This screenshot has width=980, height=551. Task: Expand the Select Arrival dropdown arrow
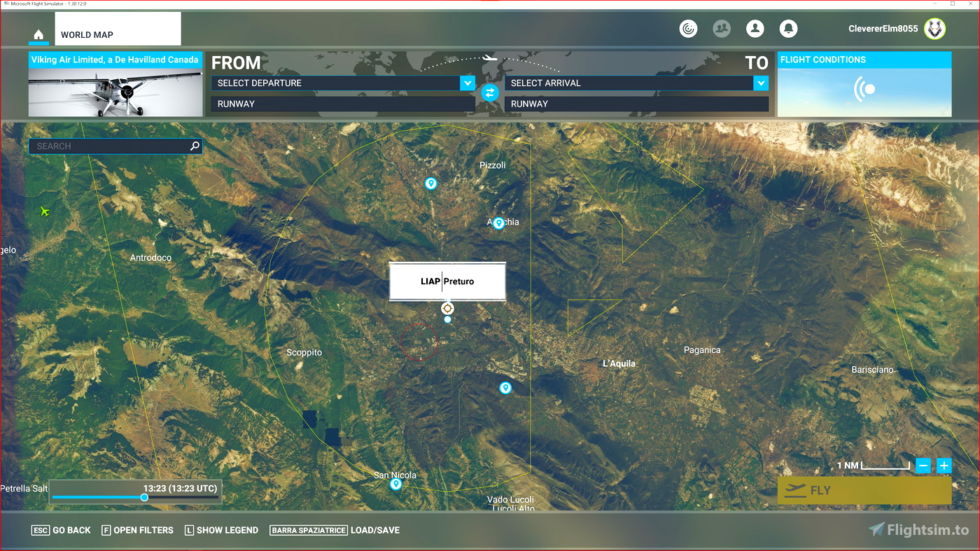pos(761,83)
